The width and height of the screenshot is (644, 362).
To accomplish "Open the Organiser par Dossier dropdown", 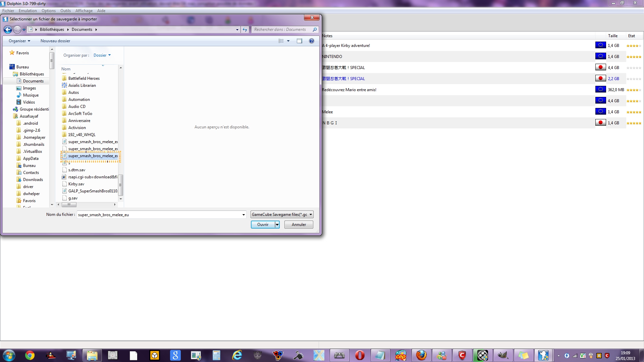I will (x=102, y=55).
